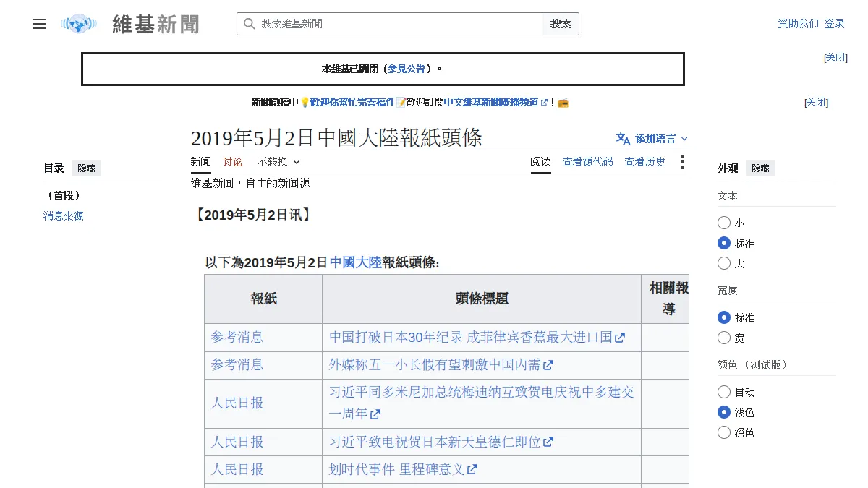868x488 pixels.
Task: Switch to the 讨论 tab
Action: click(233, 162)
